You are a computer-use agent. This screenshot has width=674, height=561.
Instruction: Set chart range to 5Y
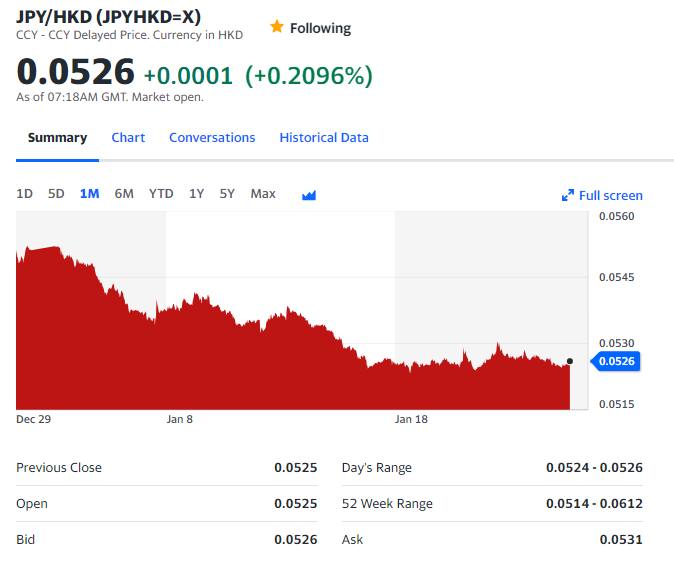click(227, 194)
